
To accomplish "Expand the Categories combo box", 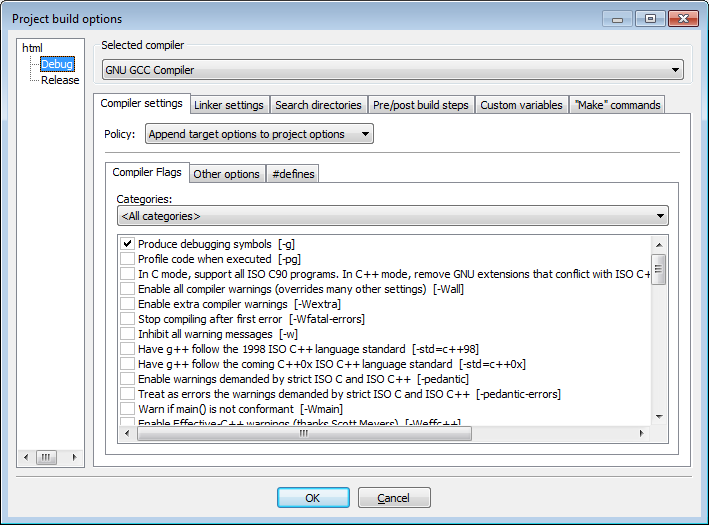I will (x=393, y=216).
